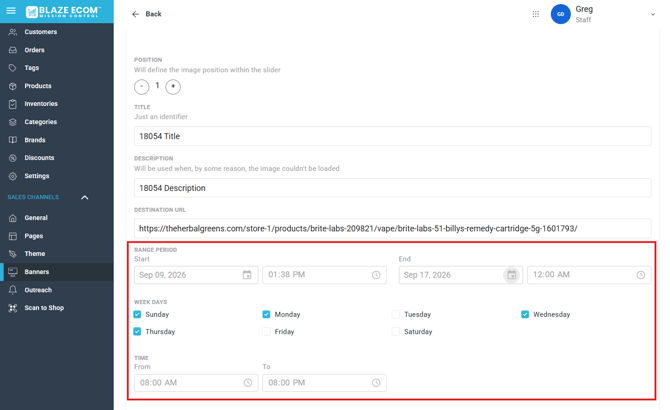The height and width of the screenshot is (410, 670).
Task: Uncheck the Sunday checkbox
Action: pos(137,314)
